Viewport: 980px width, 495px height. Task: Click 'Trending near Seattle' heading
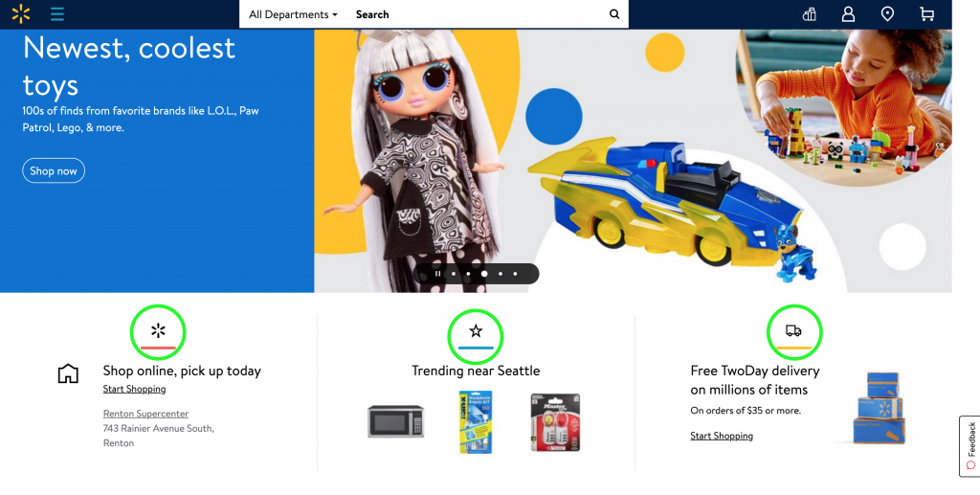point(476,371)
